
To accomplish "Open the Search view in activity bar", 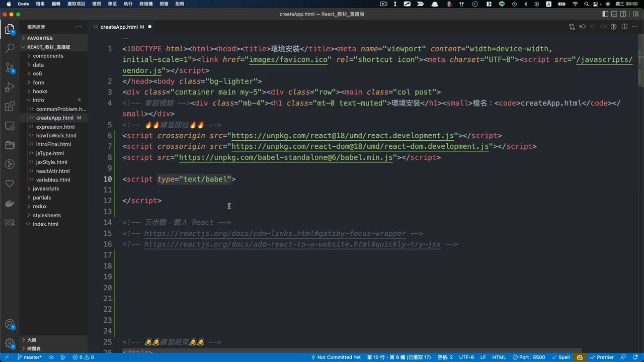I will pyautogui.click(x=10, y=48).
